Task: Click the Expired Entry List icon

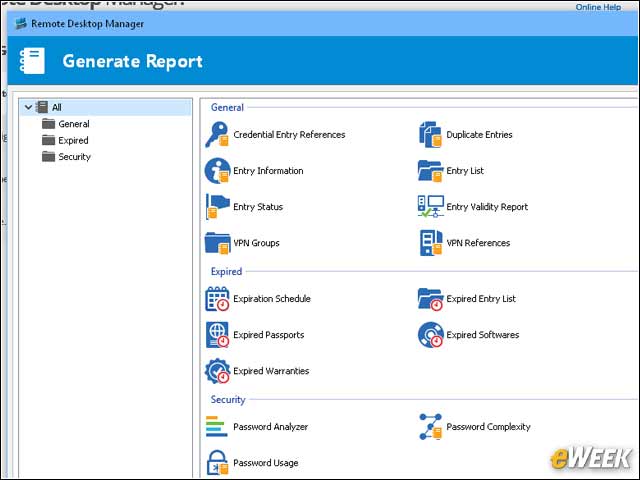Action: pyautogui.click(x=431, y=299)
